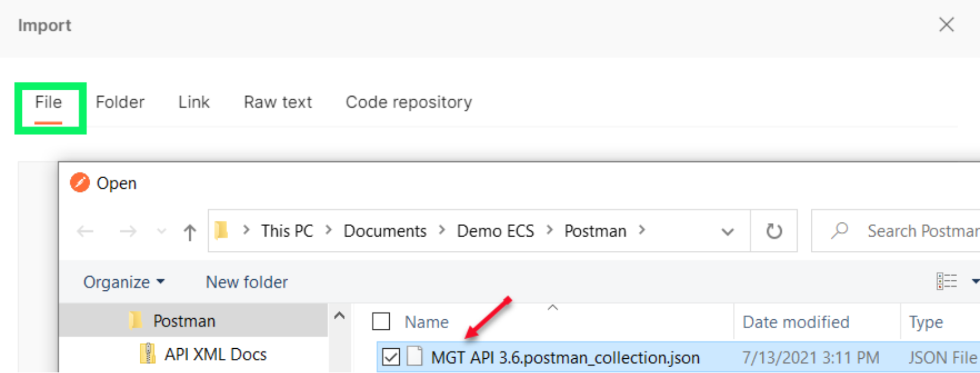Go up one folder level

(x=189, y=232)
